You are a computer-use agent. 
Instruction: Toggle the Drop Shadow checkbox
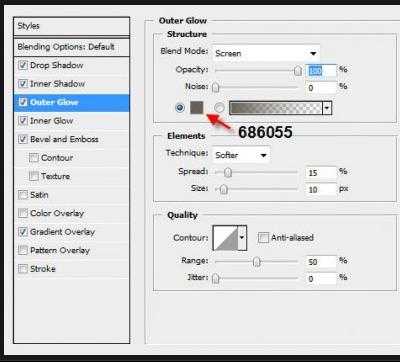23,65
